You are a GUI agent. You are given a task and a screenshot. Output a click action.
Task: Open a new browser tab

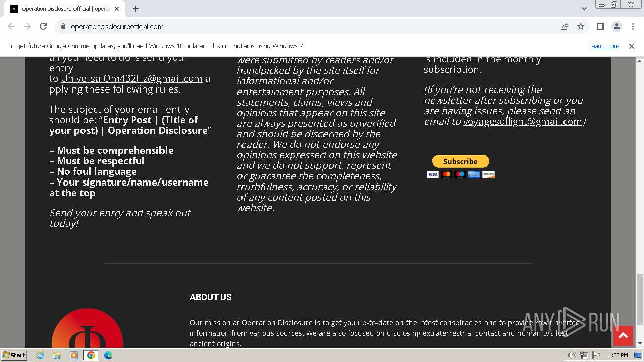point(136,9)
